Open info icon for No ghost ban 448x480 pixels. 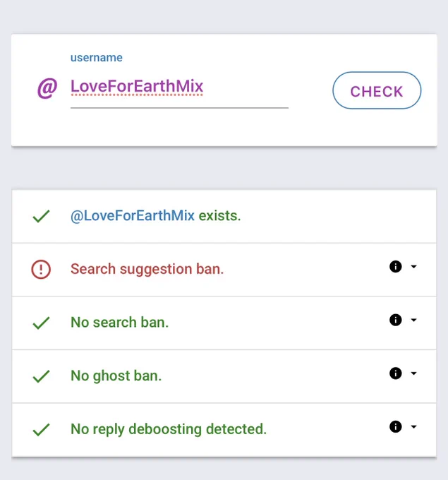pyautogui.click(x=395, y=373)
